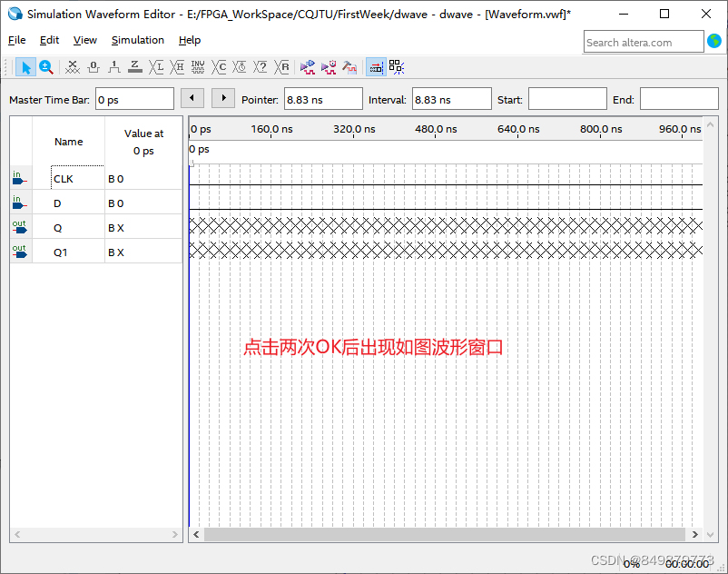Viewport: 728px width, 574px height.
Task: Click the Master Time Bar field
Action: tap(134, 99)
